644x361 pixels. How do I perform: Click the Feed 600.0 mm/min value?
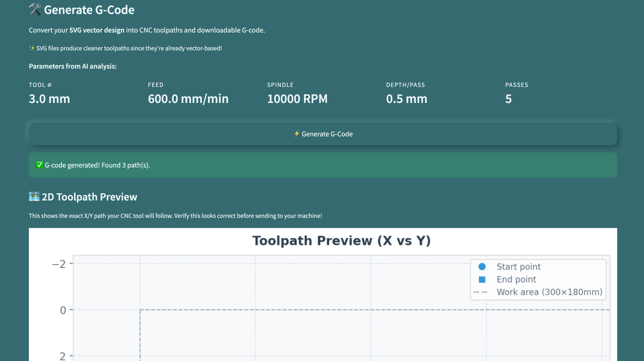click(x=188, y=99)
